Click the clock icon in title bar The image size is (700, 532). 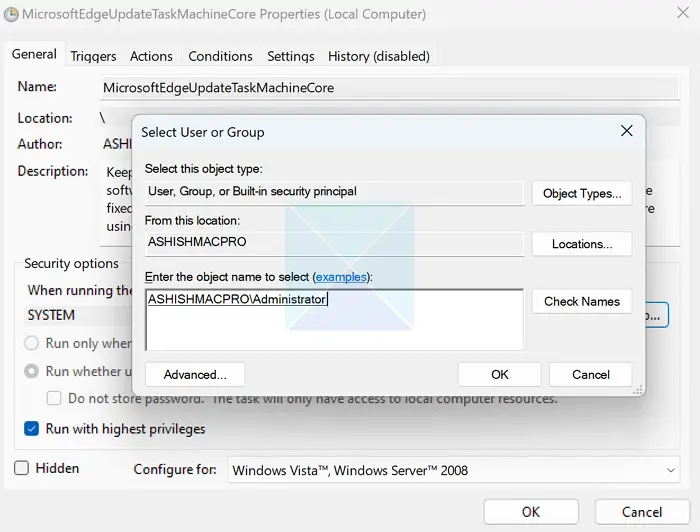click(11, 14)
